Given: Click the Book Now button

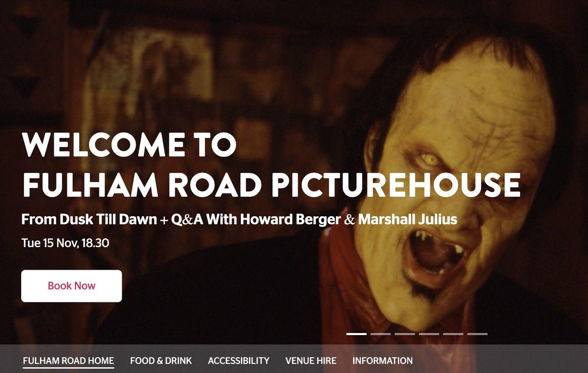Looking at the screenshot, I should coord(71,286).
